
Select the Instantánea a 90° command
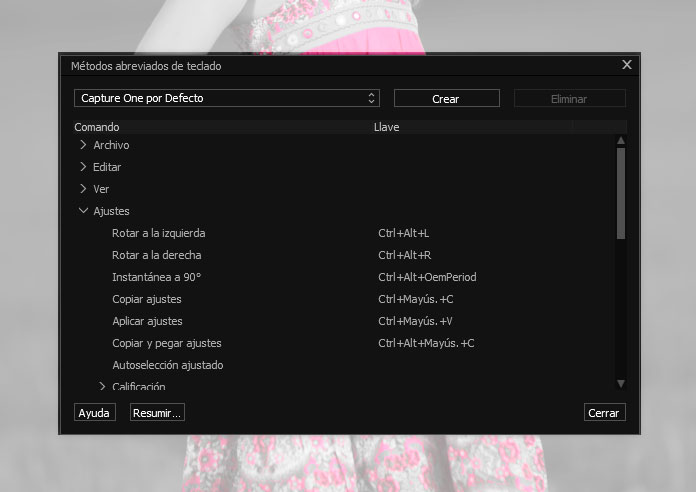point(157,277)
